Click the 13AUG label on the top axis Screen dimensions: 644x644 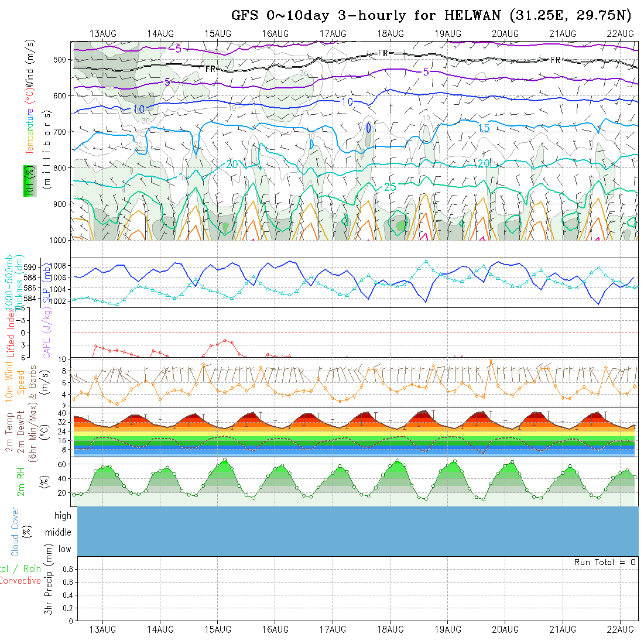[x=103, y=34]
